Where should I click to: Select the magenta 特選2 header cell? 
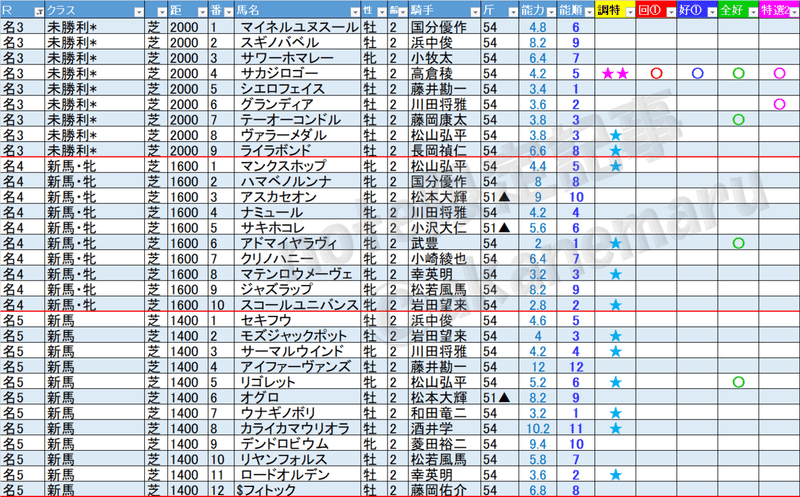[x=779, y=10]
